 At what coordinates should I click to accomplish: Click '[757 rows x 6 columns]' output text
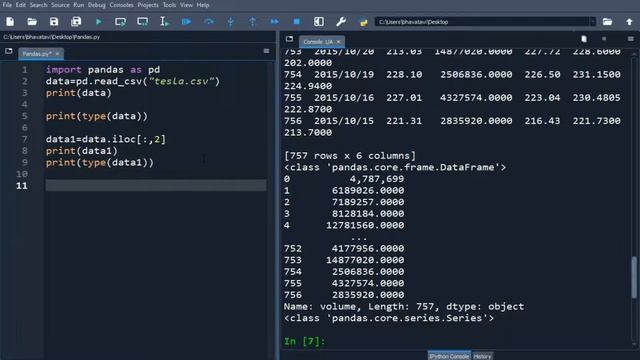click(x=350, y=156)
